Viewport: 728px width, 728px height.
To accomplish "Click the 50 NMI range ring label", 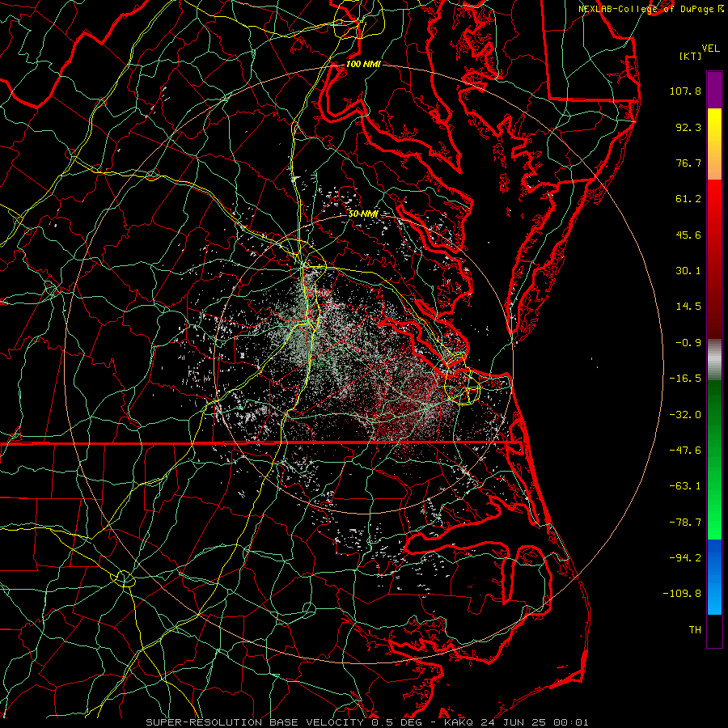I will point(363,214).
